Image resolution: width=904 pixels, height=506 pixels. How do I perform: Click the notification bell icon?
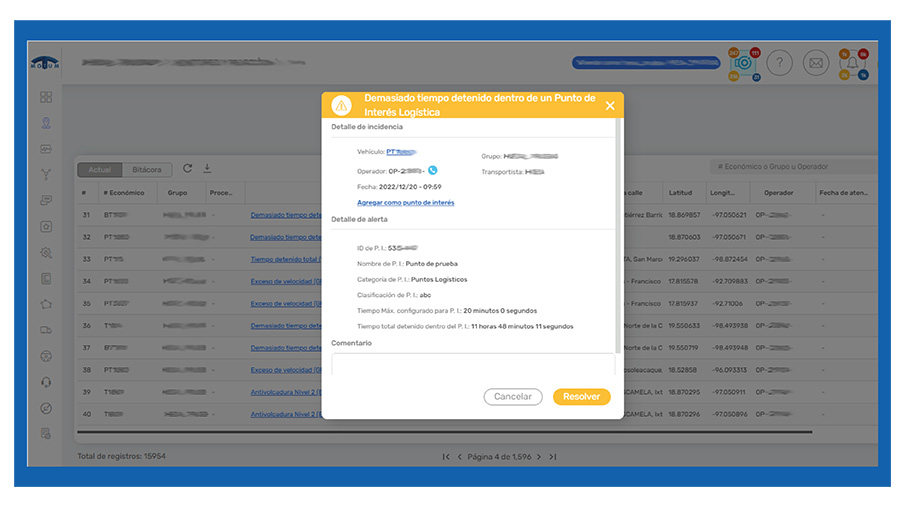tap(853, 63)
